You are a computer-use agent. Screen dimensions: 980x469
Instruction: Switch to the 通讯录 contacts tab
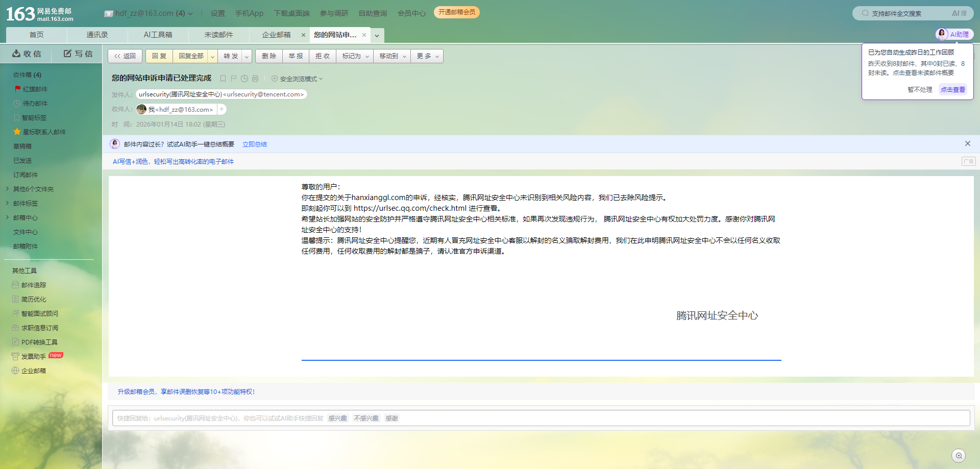[x=97, y=35]
